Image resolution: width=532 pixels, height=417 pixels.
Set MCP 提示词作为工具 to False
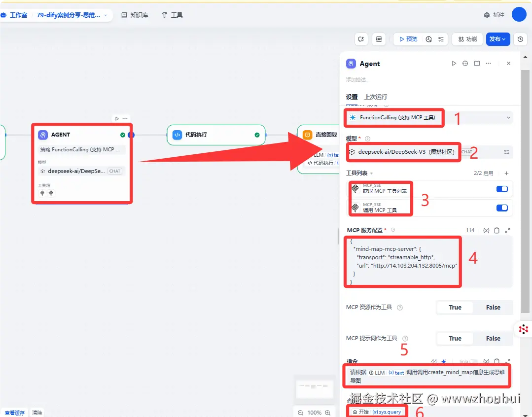[493, 339]
